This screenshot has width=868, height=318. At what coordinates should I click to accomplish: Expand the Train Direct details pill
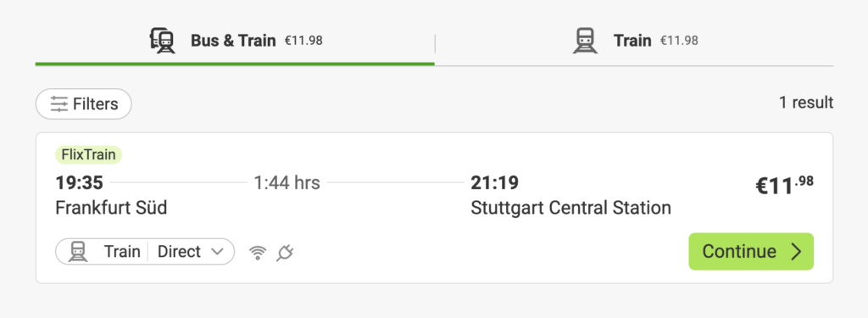click(145, 252)
